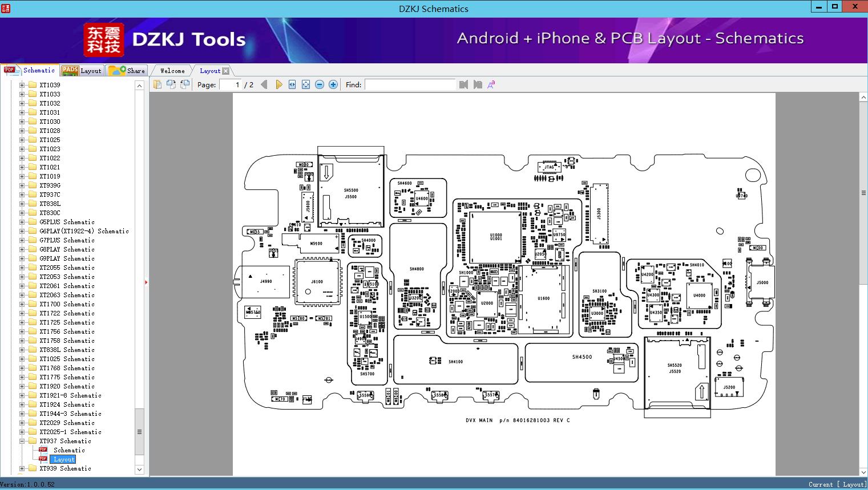Select XT1944-3 Schematic in the tree
This screenshot has width=868, height=490.
coord(70,414)
